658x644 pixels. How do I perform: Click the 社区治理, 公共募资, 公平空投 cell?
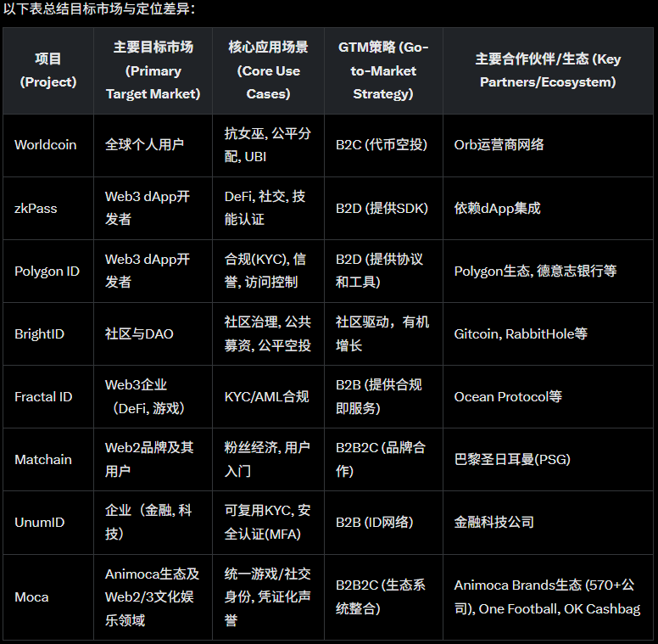pos(268,334)
